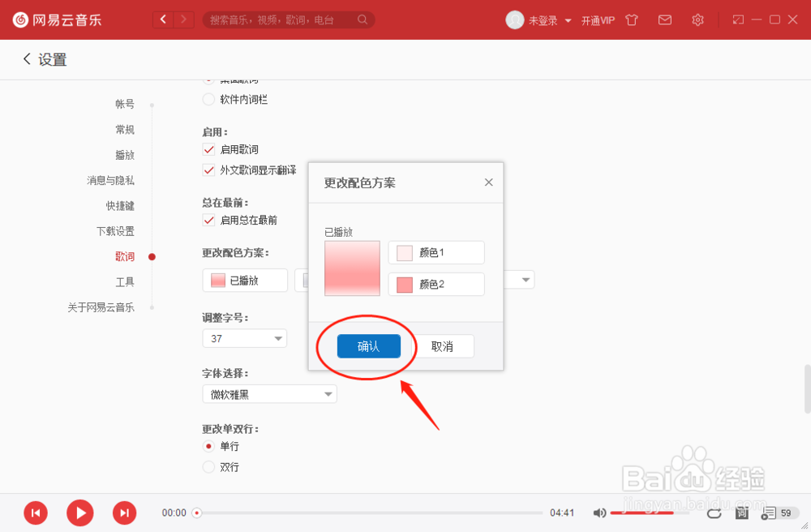Return from settings via back chevron
This screenshot has width=811, height=532.
(x=27, y=59)
